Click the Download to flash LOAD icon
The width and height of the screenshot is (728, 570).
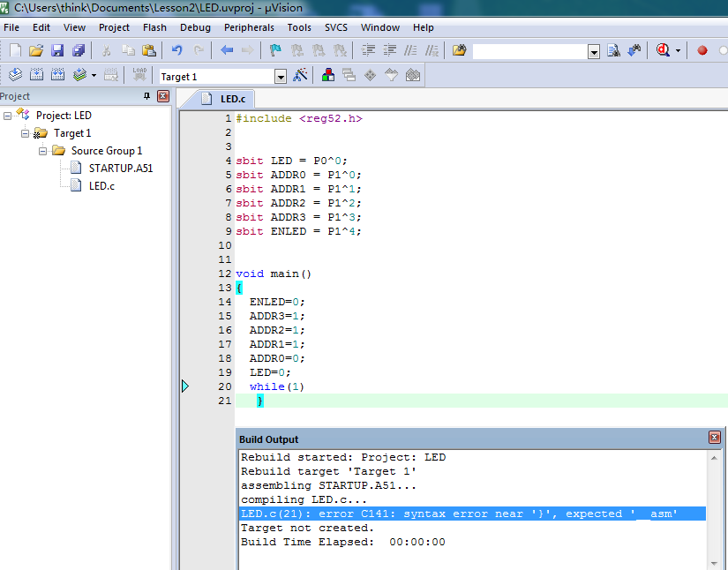(x=139, y=74)
